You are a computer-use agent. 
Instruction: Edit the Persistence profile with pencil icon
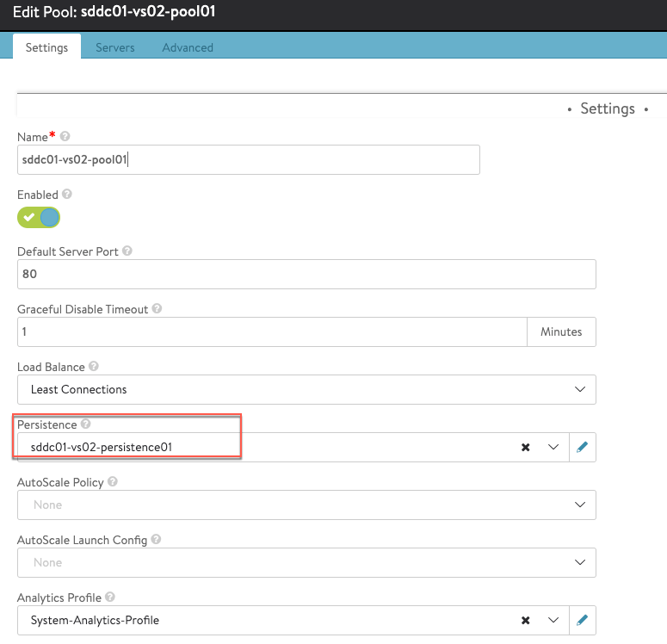583,447
